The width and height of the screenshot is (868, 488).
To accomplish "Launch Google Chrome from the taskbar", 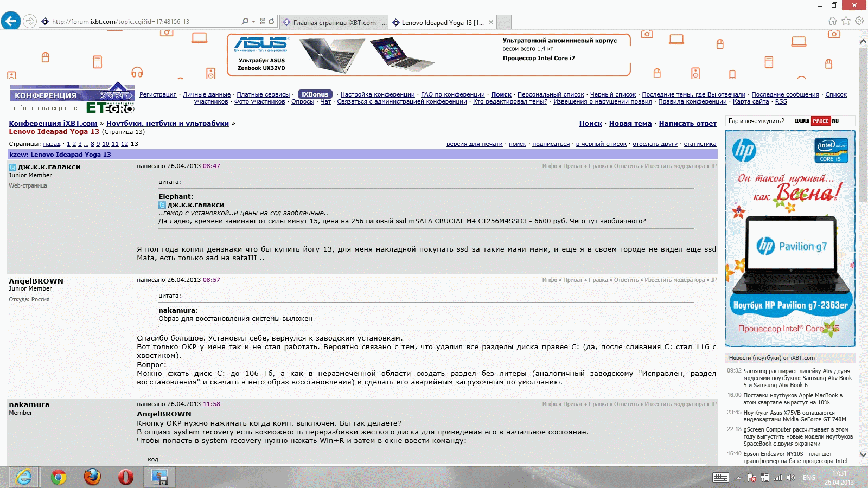I will click(59, 477).
